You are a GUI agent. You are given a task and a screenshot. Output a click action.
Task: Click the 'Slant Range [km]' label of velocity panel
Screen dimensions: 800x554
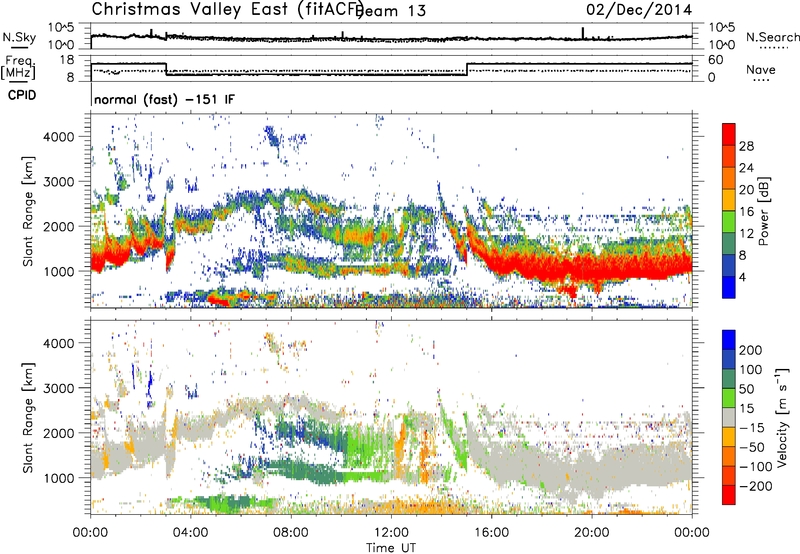coord(28,417)
